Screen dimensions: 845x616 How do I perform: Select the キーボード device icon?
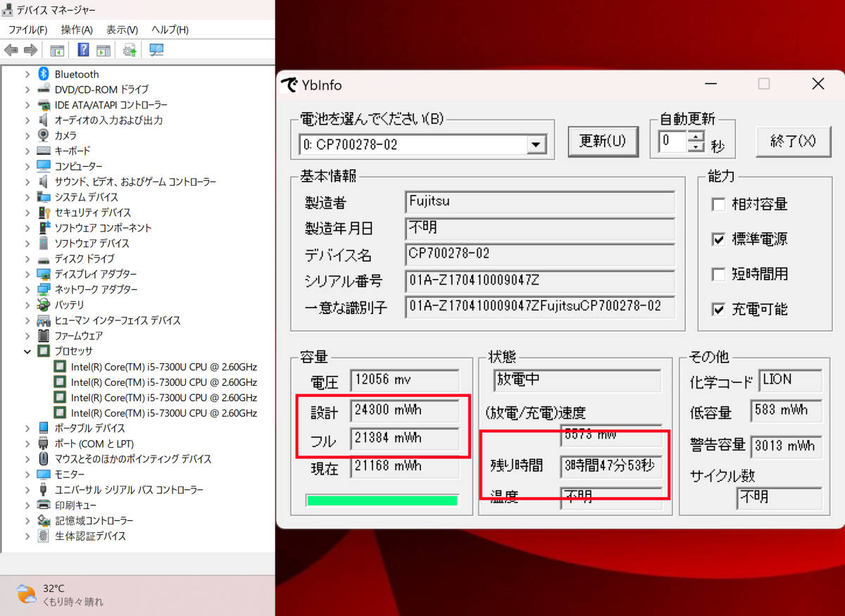point(44,151)
